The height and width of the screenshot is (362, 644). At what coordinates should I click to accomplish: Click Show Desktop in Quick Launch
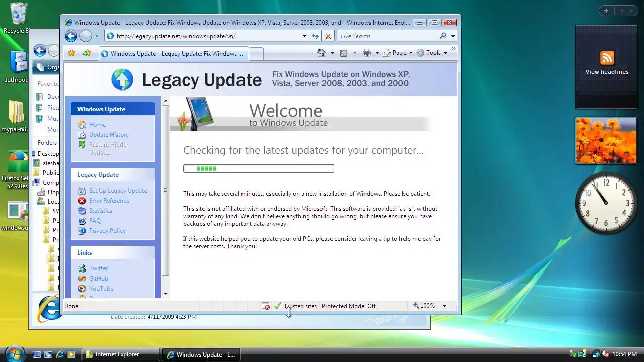[37, 354]
